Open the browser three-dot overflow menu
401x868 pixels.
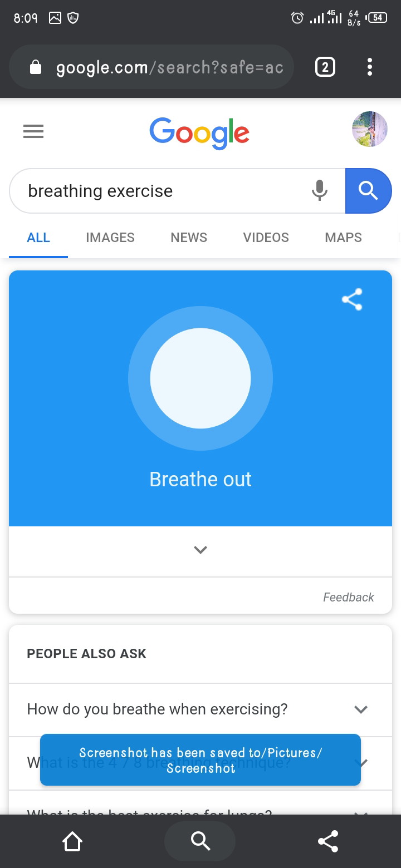(369, 67)
